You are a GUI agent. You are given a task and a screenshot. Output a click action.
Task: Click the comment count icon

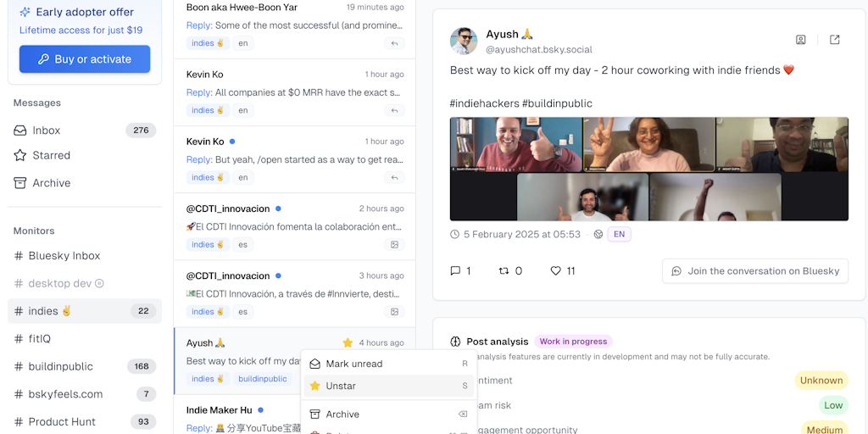tap(455, 270)
